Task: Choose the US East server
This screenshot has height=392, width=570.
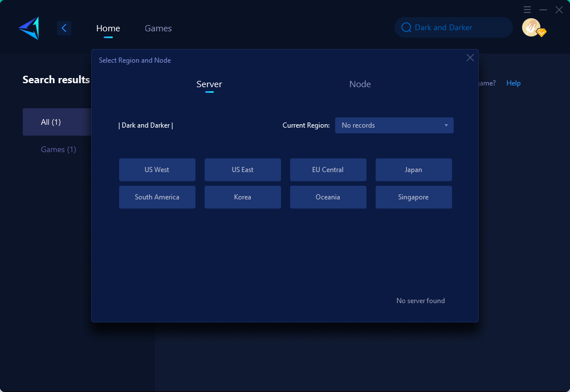Action: click(242, 170)
